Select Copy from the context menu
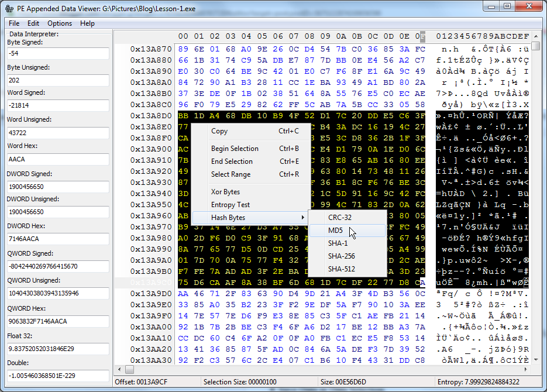Viewport: 547px width, 392px height. 219,131
